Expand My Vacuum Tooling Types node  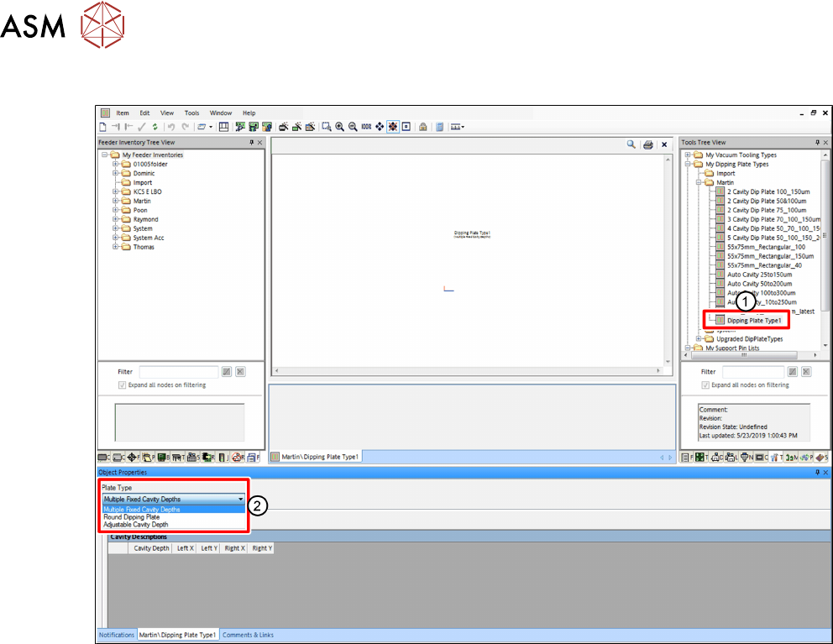click(688, 155)
